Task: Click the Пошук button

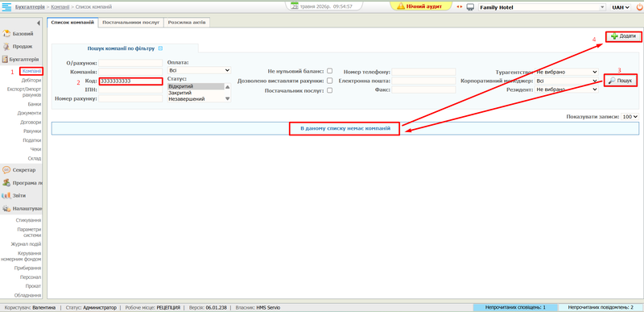Action: click(x=621, y=81)
